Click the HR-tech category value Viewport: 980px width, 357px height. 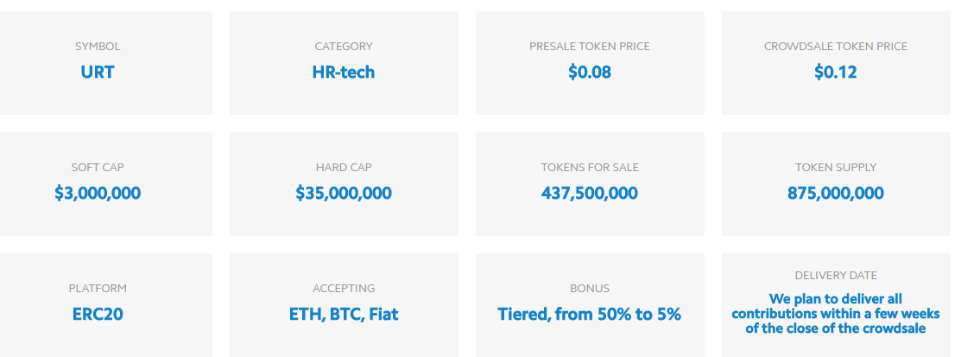tap(344, 72)
